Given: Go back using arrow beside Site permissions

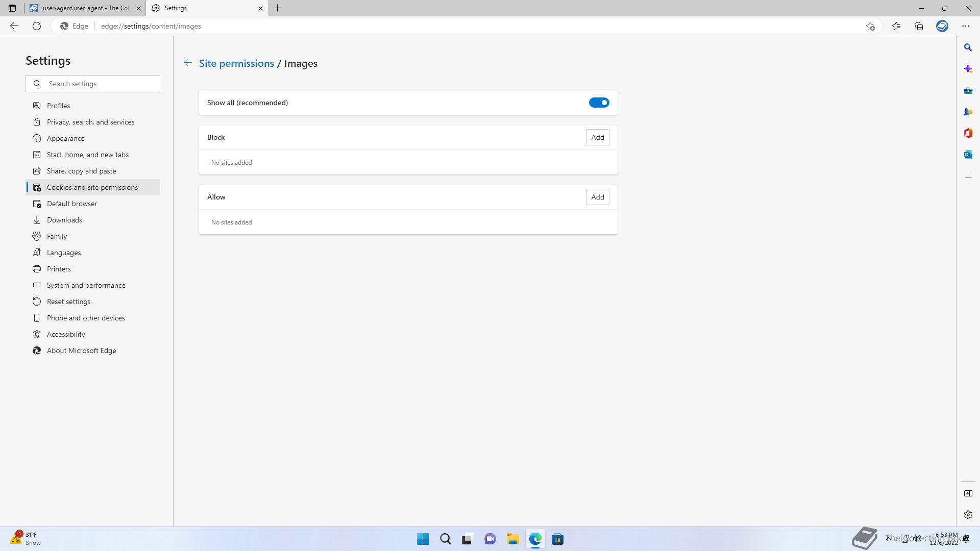Looking at the screenshot, I should [x=188, y=63].
